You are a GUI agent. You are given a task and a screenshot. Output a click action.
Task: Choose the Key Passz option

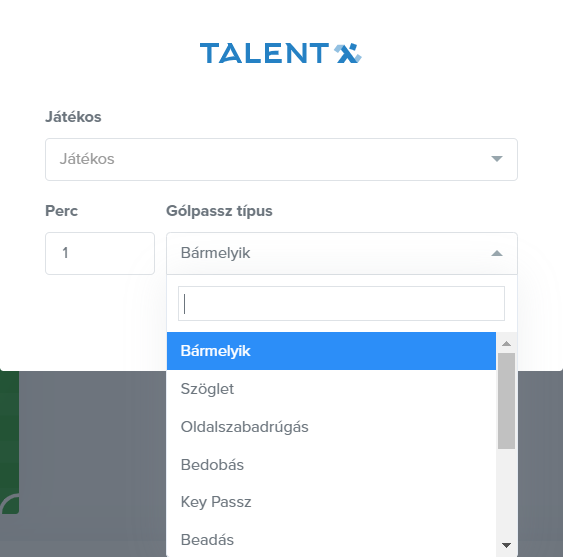pyautogui.click(x=331, y=502)
